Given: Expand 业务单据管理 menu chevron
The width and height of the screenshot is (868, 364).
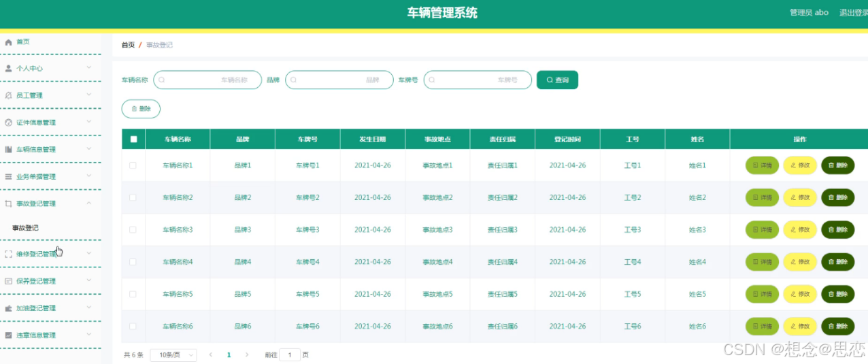Looking at the screenshot, I should click(89, 176).
